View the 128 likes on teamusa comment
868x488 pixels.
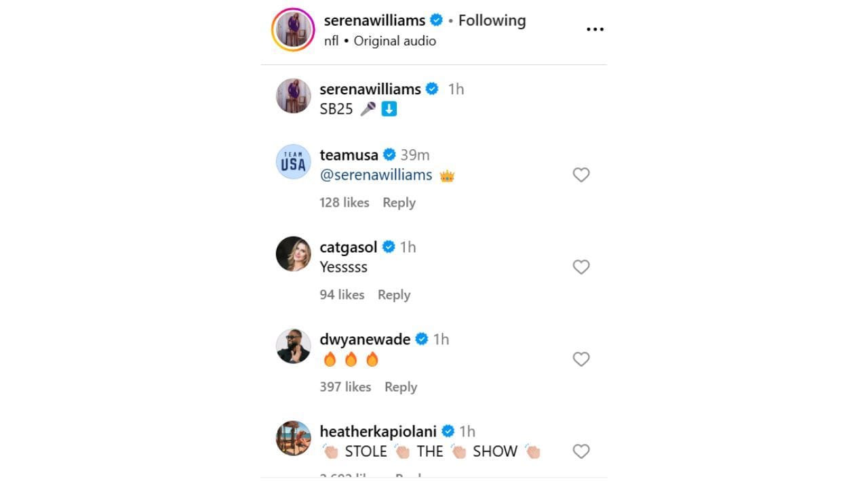tap(344, 203)
